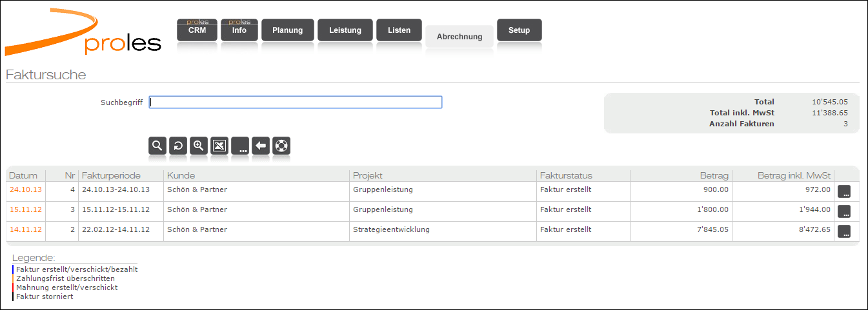Screen dimensions: 868x310
Task: Click legend entry Mahnung erstellt/verschickt
Action: (x=66, y=287)
